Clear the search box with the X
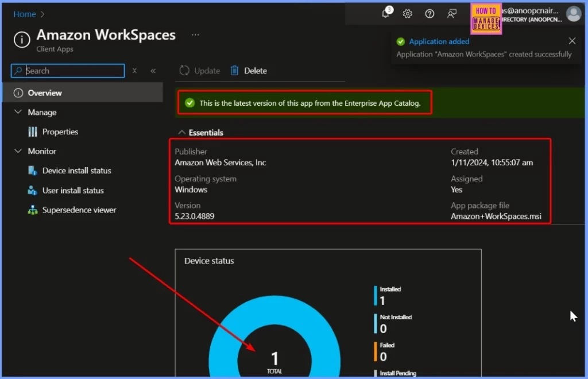This screenshot has width=588, height=379. (134, 71)
